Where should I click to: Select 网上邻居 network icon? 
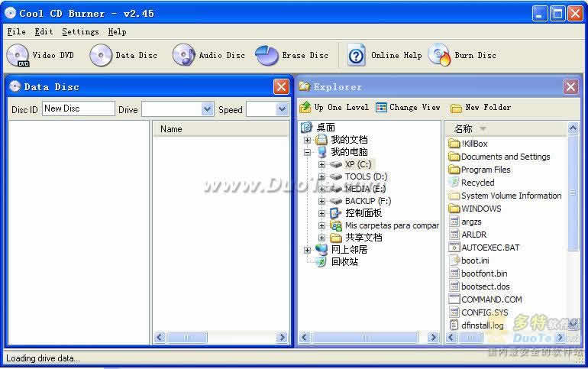click(x=321, y=249)
